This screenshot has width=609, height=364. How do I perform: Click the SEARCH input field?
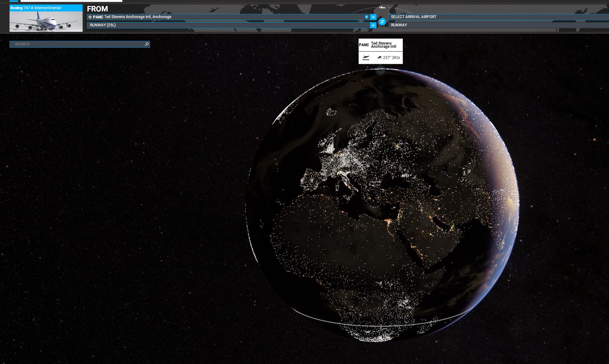[x=79, y=44]
